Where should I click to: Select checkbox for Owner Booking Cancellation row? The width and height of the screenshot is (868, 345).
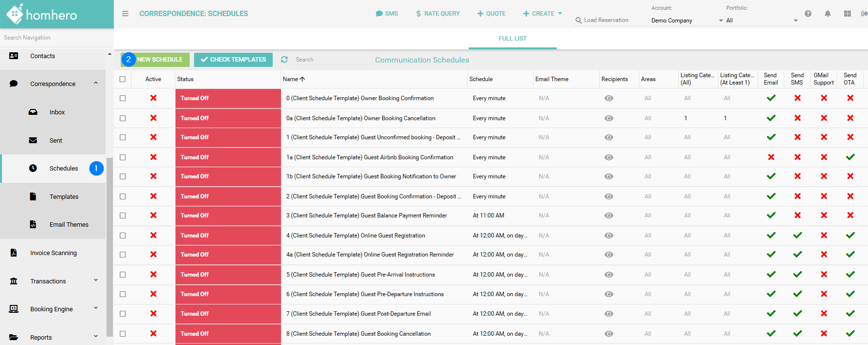pos(123,118)
